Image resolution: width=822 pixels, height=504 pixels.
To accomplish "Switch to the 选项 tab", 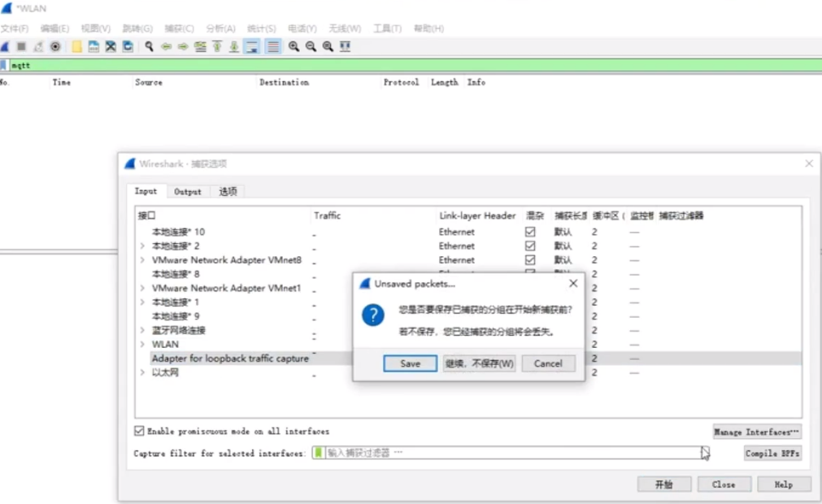I will [228, 192].
